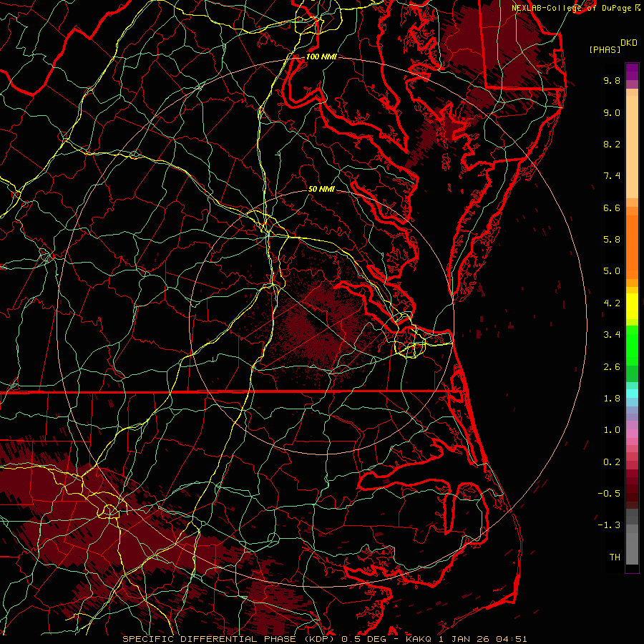Click the KAKQ station identifier in caption
Viewport: 644px width, 644px height.
[x=419, y=639]
